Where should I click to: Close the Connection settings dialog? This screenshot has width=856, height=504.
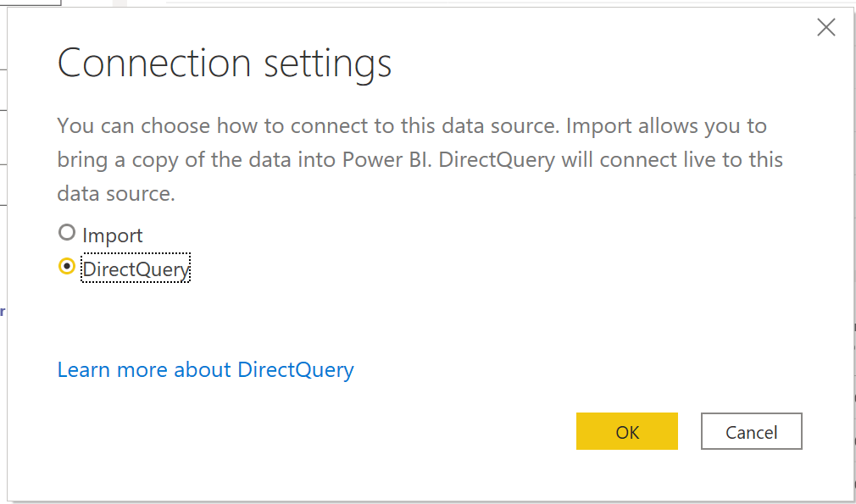pos(825,28)
